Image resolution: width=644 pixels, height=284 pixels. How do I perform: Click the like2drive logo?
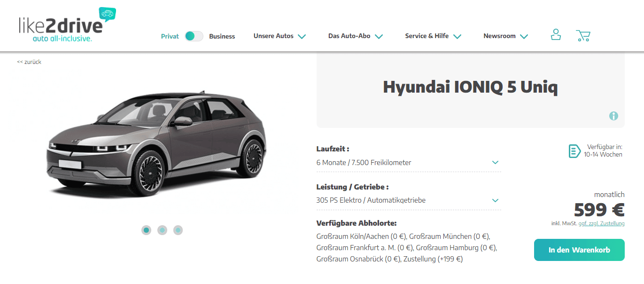tap(67, 25)
